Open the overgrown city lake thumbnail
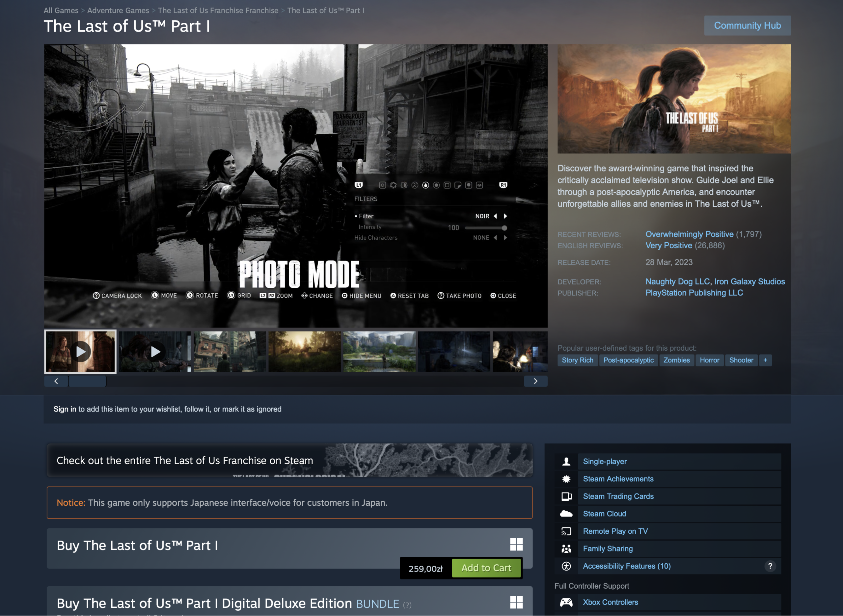Viewport: 843px width, 616px height. pos(379,352)
